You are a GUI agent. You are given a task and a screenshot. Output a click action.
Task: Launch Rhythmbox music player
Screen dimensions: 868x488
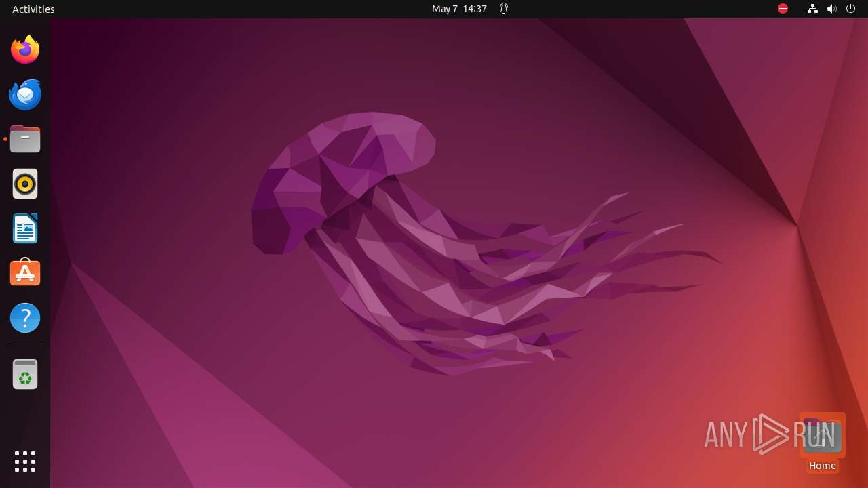tap(25, 184)
